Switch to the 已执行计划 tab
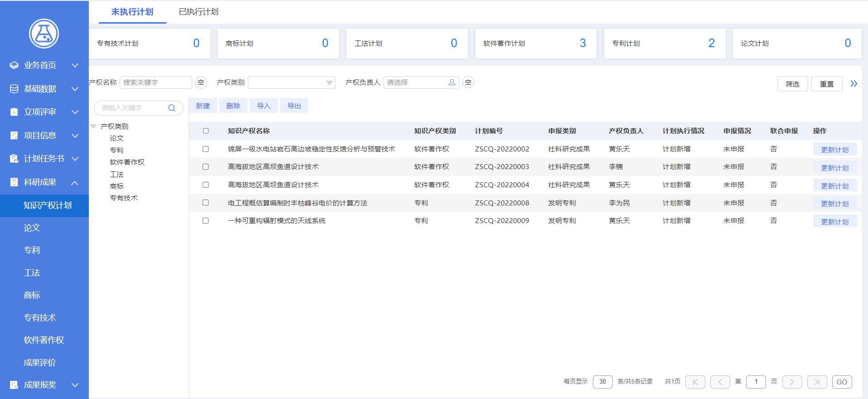The image size is (868, 399). pyautogui.click(x=199, y=12)
